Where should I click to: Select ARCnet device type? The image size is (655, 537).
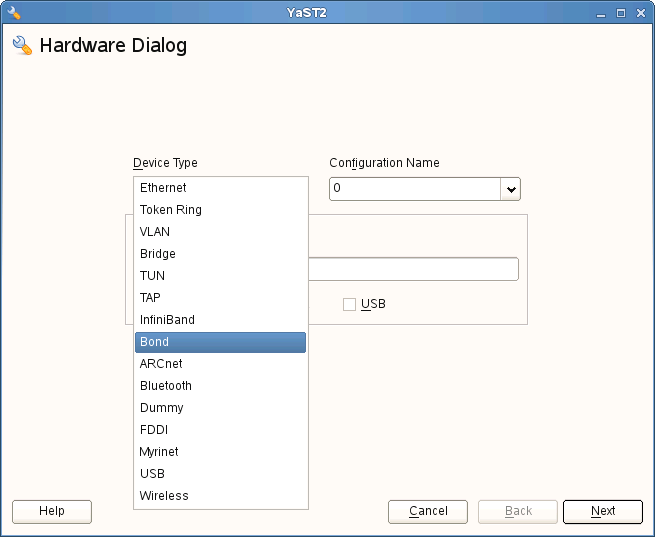(221, 364)
